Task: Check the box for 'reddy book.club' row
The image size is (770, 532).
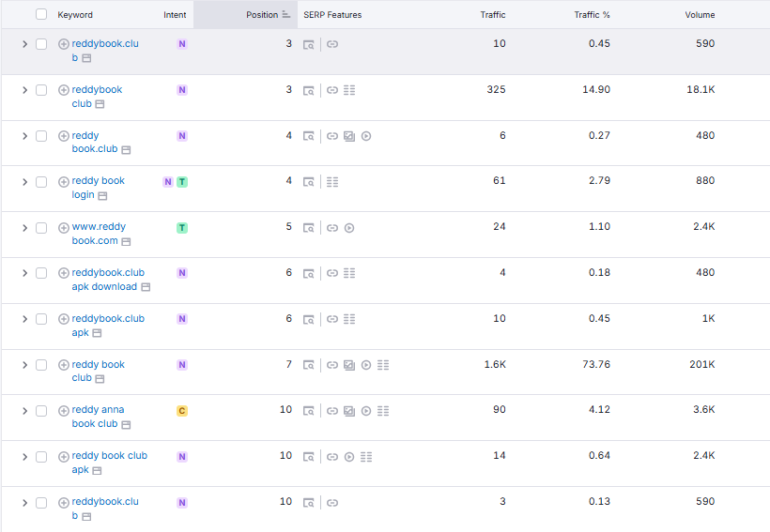Action: click(41, 136)
